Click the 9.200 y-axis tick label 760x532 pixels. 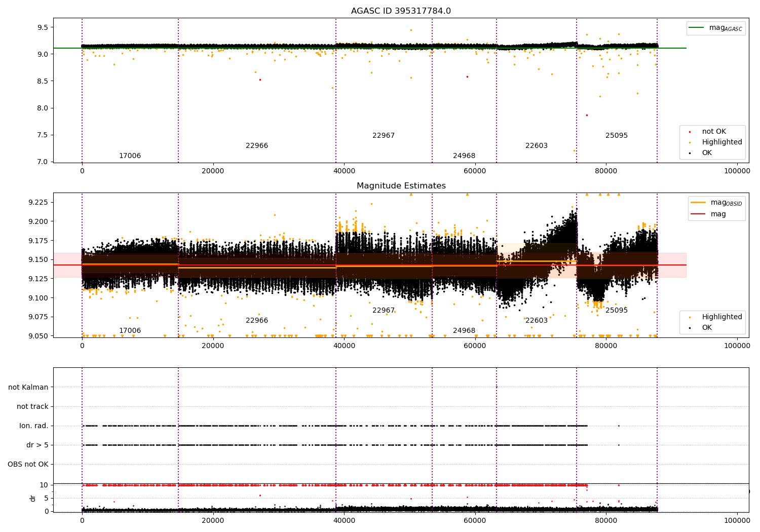point(39,221)
